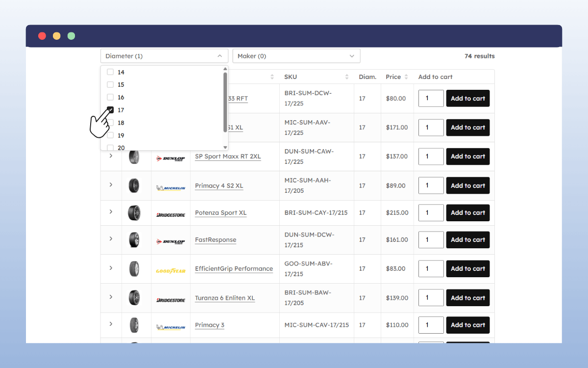The width and height of the screenshot is (588, 368).
Task: Click the Goodyear logo beside EfficientGrip Performance
Action: [x=171, y=270]
